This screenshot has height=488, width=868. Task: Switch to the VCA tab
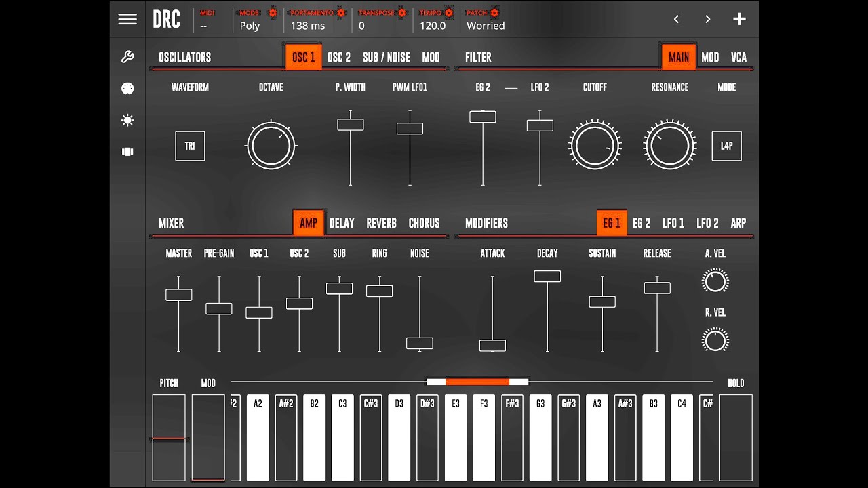tap(738, 57)
